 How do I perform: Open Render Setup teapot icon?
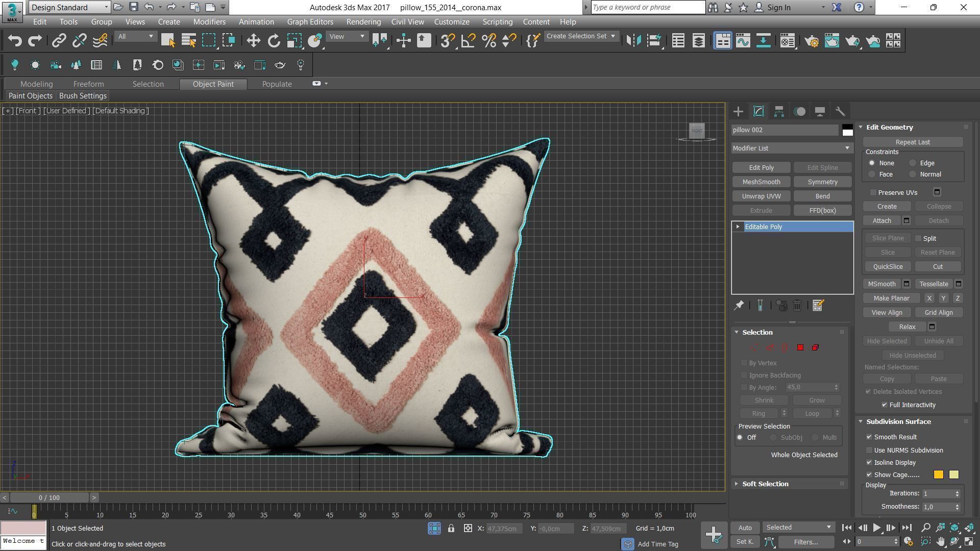click(x=811, y=41)
